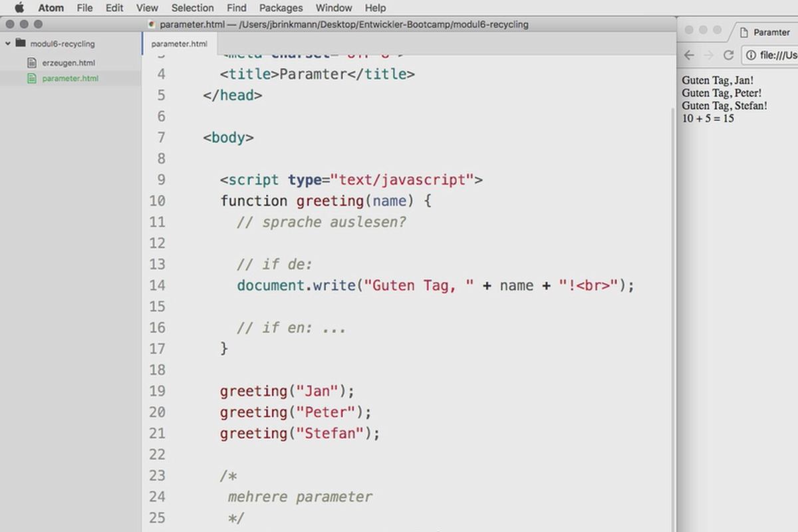Select parameter.html in the tree view
The height and width of the screenshot is (532, 798).
click(70, 78)
